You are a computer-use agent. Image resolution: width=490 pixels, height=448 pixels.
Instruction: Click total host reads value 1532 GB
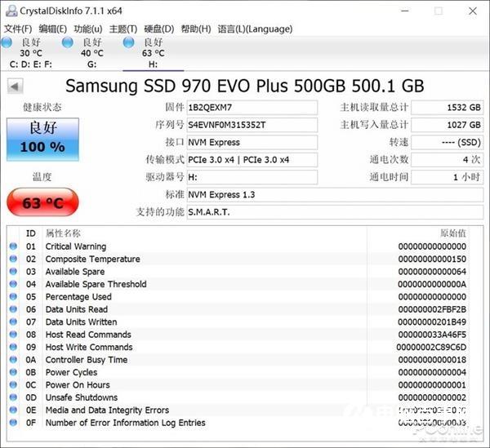pos(448,108)
